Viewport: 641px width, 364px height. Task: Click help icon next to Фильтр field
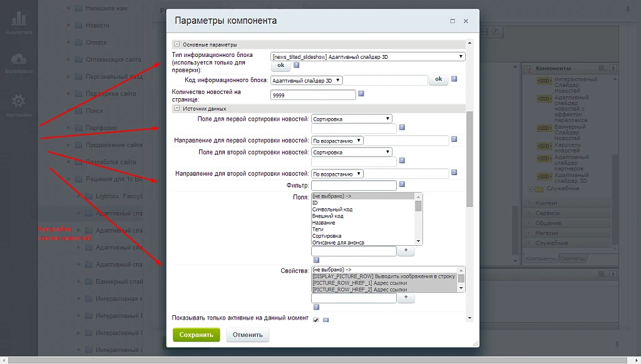tap(402, 185)
